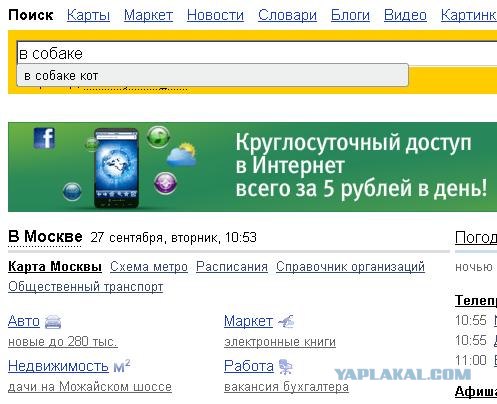Click the м² icon beside Недвижимость
The image size is (497, 404).
(x=122, y=366)
